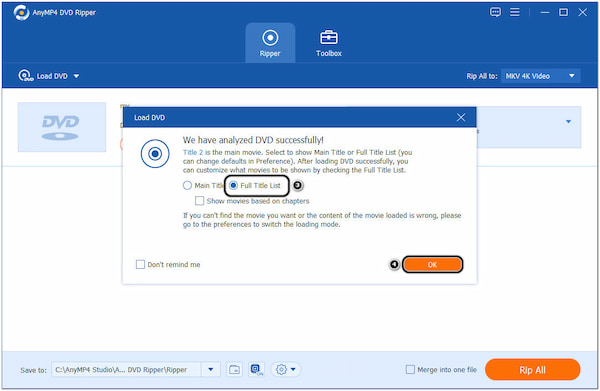
Task: Open the settings gear dropdown
Action: click(x=286, y=370)
